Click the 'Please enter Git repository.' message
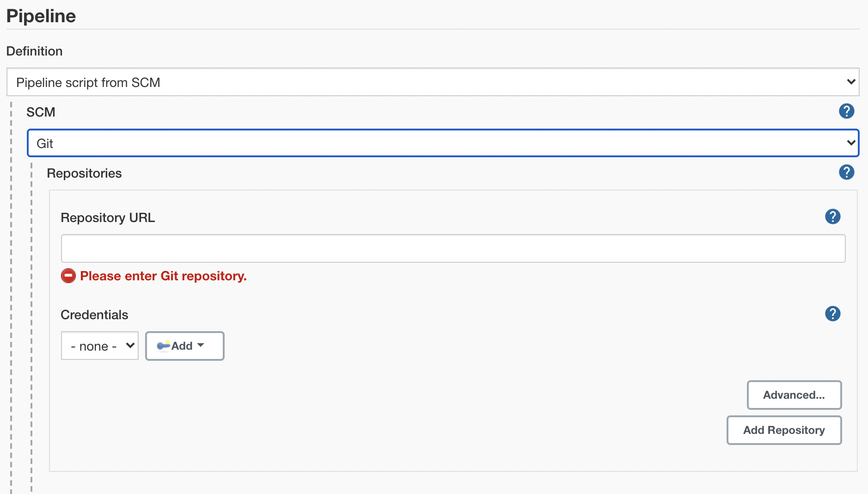Screen dimensions: 868x494 pos(163,276)
